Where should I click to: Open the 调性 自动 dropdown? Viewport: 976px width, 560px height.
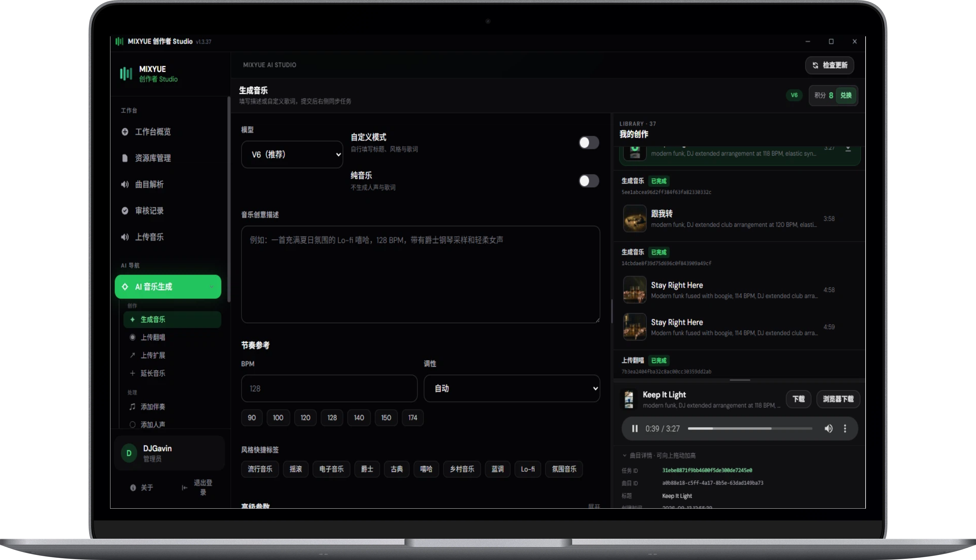[x=512, y=388]
